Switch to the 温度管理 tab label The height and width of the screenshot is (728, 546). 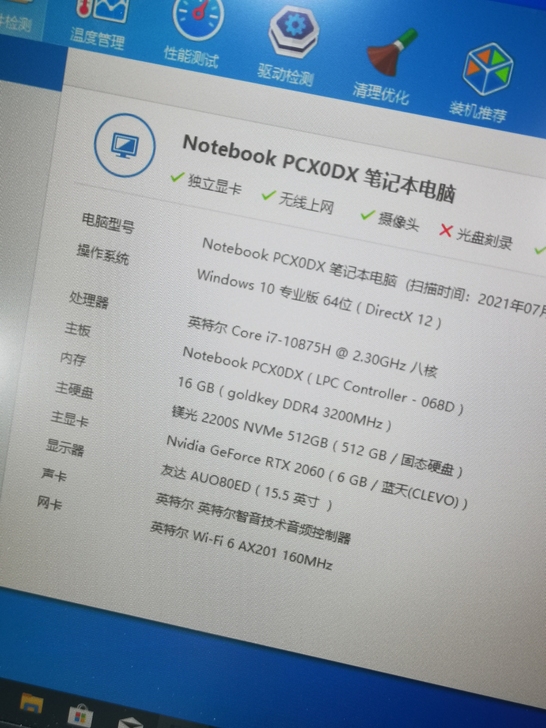pyautogui.click(x=98, y=38)
